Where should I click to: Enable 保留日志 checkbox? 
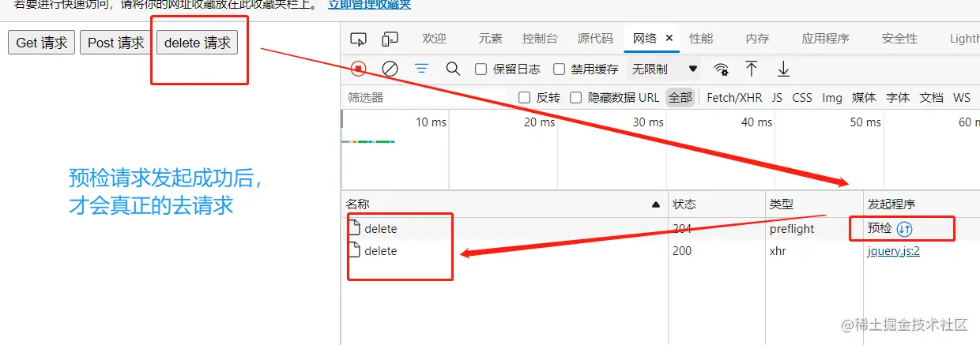point(481,69)
